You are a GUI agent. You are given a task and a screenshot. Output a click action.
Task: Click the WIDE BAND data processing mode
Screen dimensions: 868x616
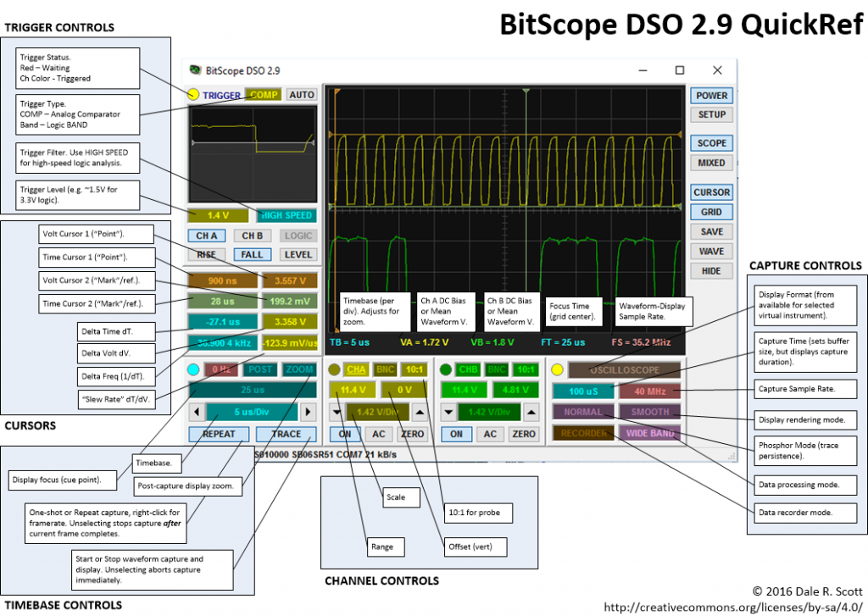(x=648, y=433)
